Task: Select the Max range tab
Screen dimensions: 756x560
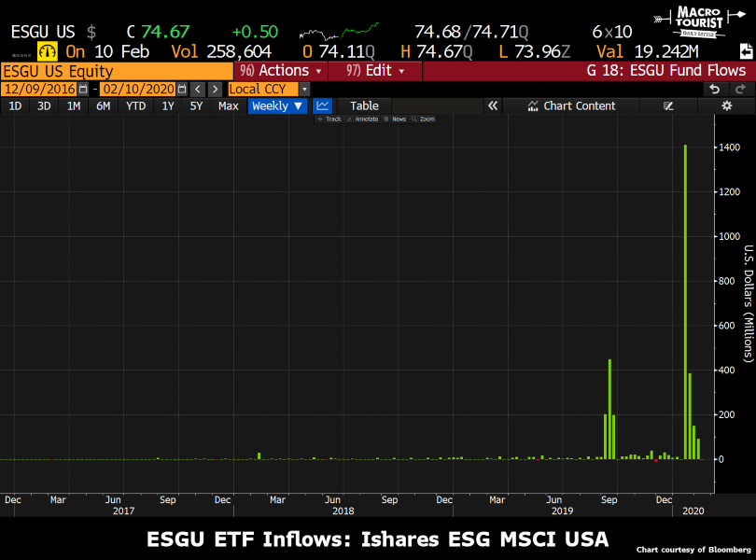Action: click(x=229, y=105)
